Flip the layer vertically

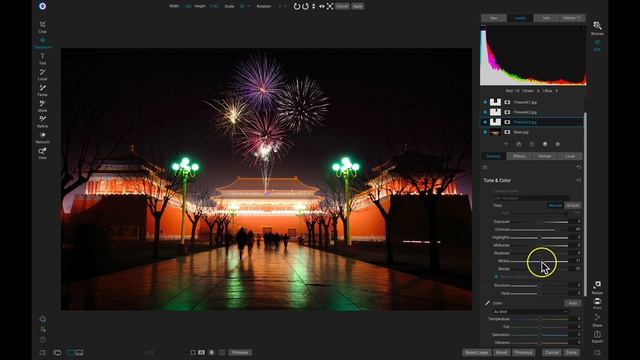coord(313,7)
